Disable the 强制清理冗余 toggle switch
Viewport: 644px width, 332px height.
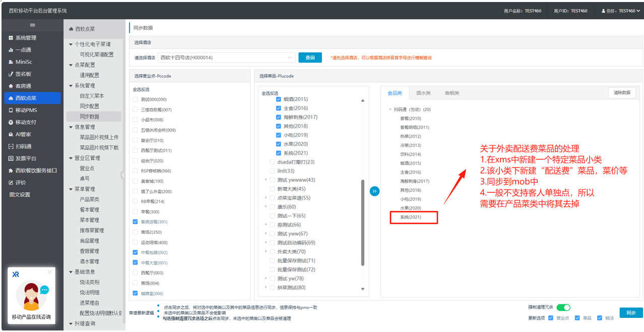point(563,307)
